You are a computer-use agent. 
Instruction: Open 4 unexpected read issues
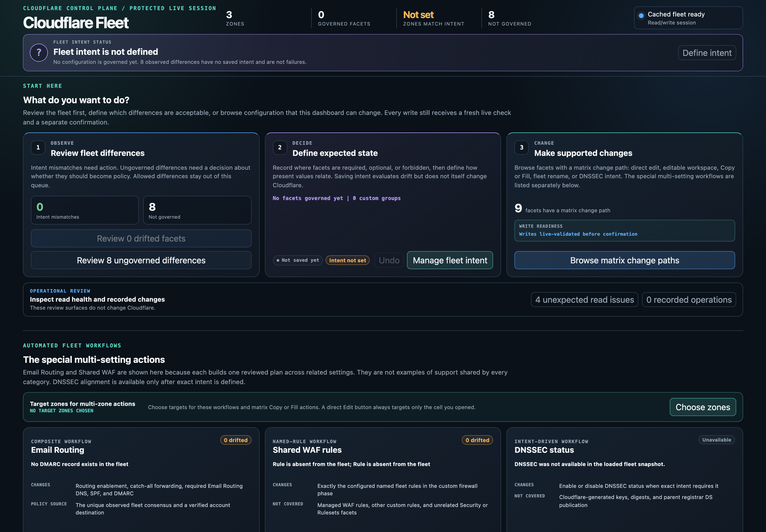tap(584, 300)
